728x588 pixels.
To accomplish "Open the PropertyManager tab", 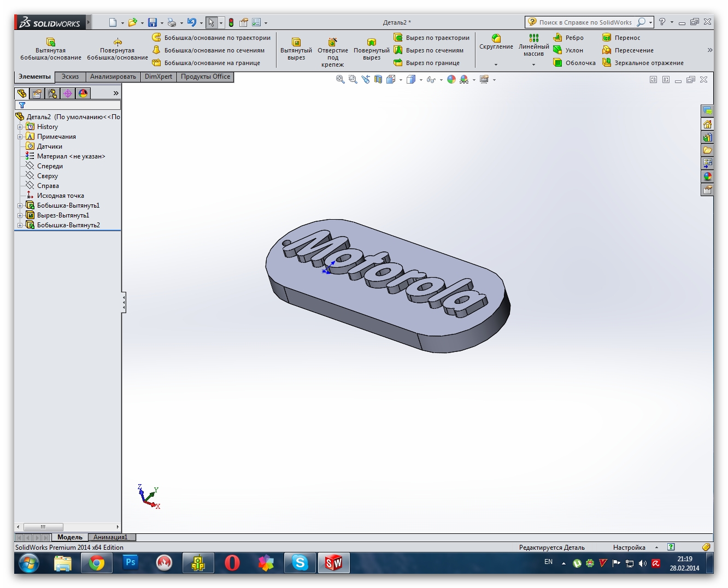I will point(37,93).
